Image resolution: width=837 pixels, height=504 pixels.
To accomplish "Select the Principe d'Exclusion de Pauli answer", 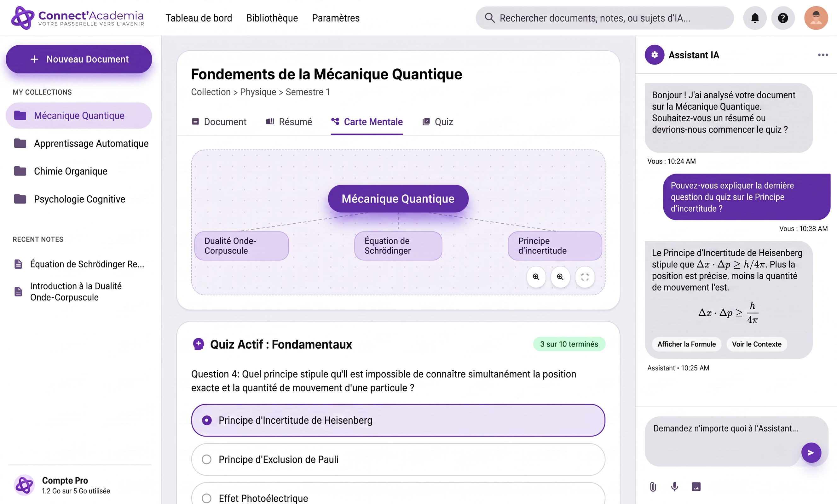I will click(398, 460).
